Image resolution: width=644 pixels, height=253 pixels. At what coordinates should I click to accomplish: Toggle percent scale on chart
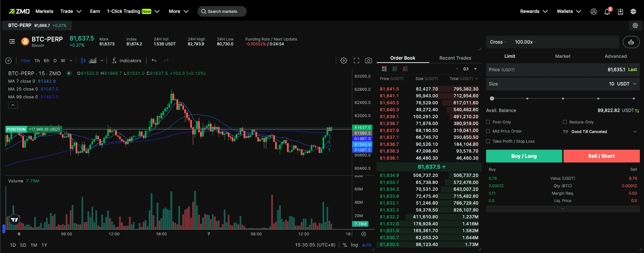345,245
